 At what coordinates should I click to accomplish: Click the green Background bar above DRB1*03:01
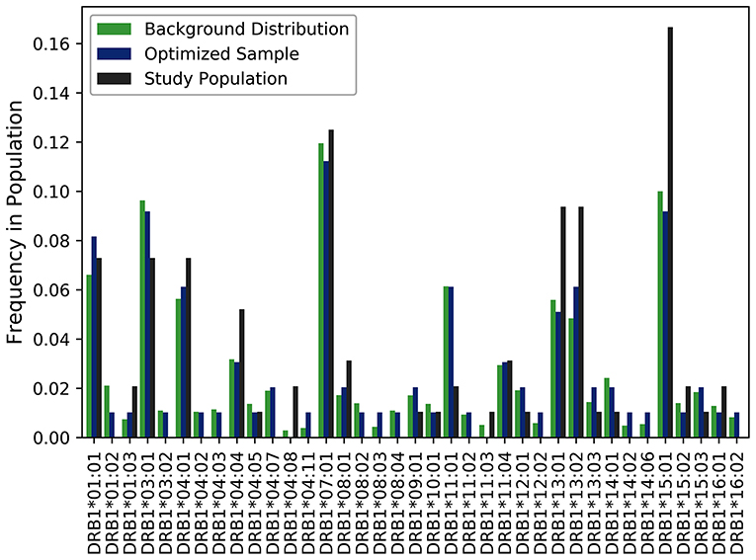[x=142, y=319]
